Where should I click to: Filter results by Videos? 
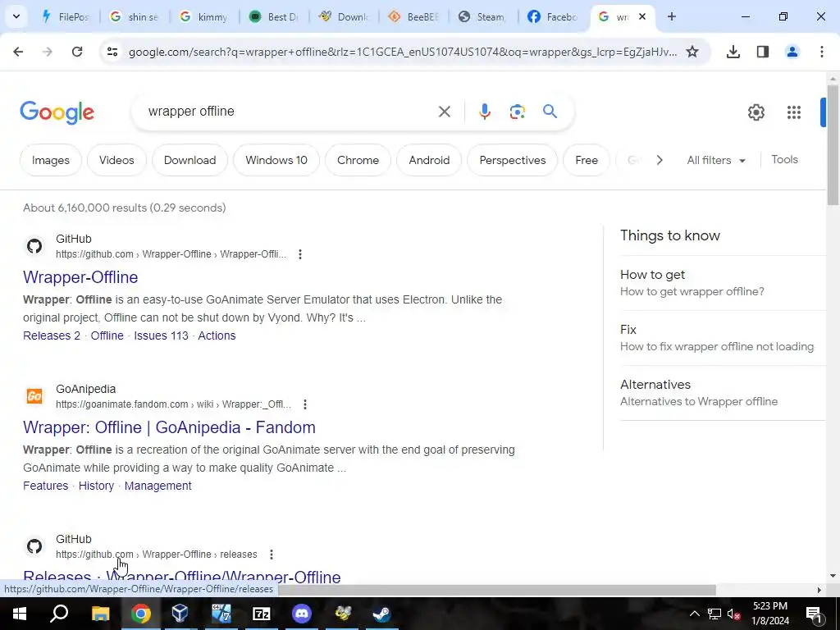click(x=116, y=160)
